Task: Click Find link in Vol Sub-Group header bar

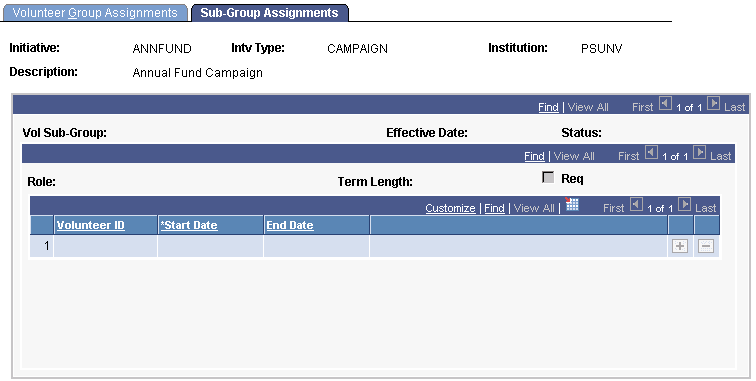Action: (x=548, y=107)
